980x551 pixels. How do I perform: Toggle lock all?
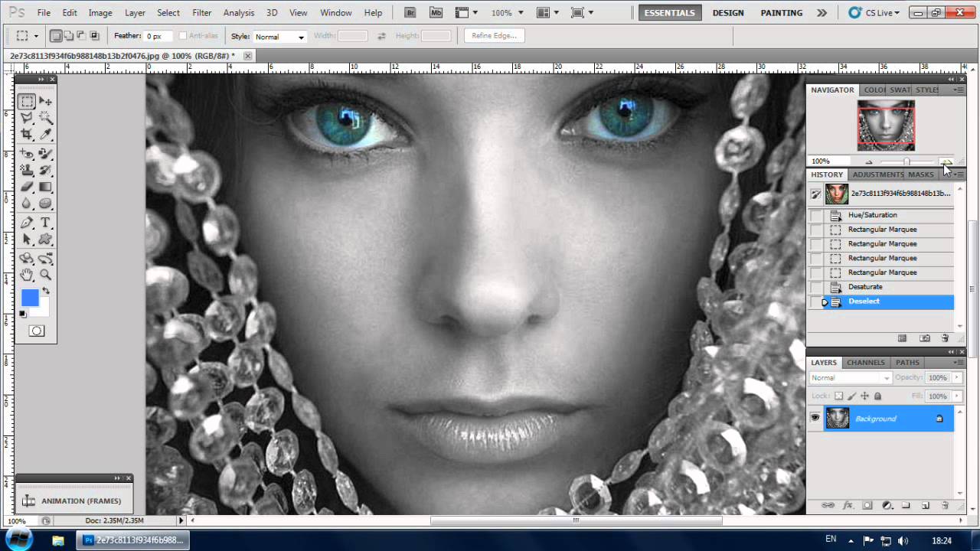click(x=877, y=396)
